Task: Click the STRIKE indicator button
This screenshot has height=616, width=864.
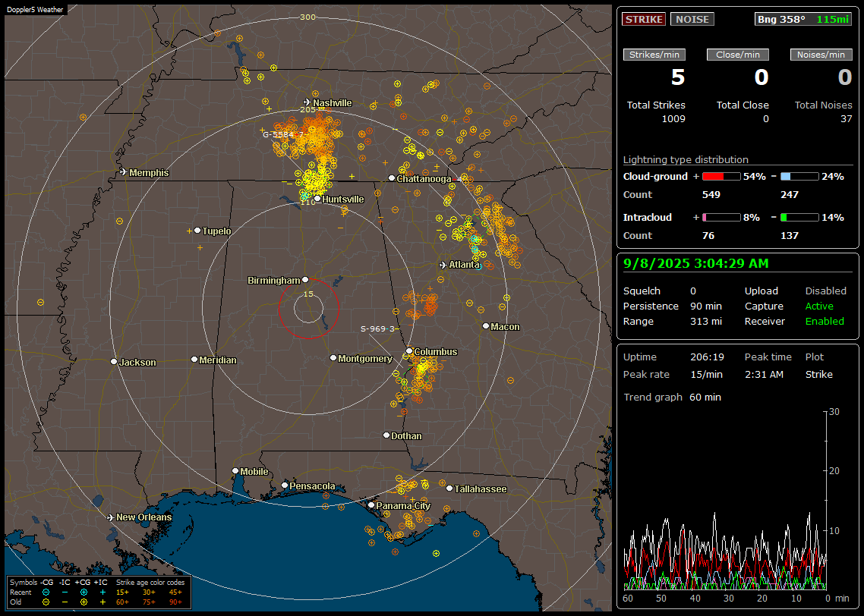Action: 644,19
